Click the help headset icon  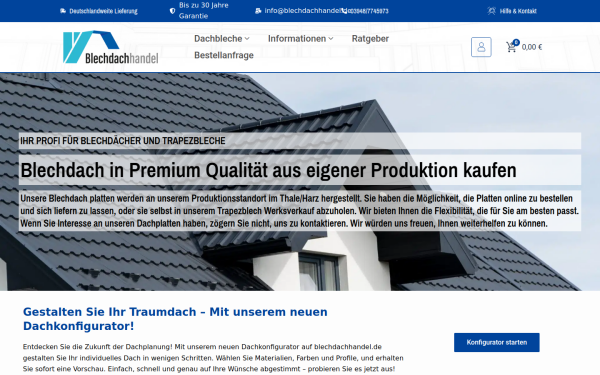pyautogui.click(x=492, y=11)
